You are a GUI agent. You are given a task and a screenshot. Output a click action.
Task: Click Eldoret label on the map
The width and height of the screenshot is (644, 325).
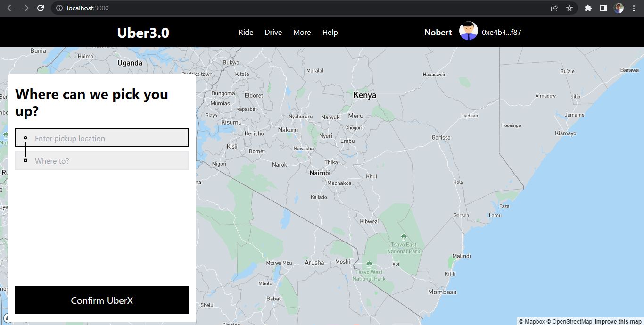254,95
